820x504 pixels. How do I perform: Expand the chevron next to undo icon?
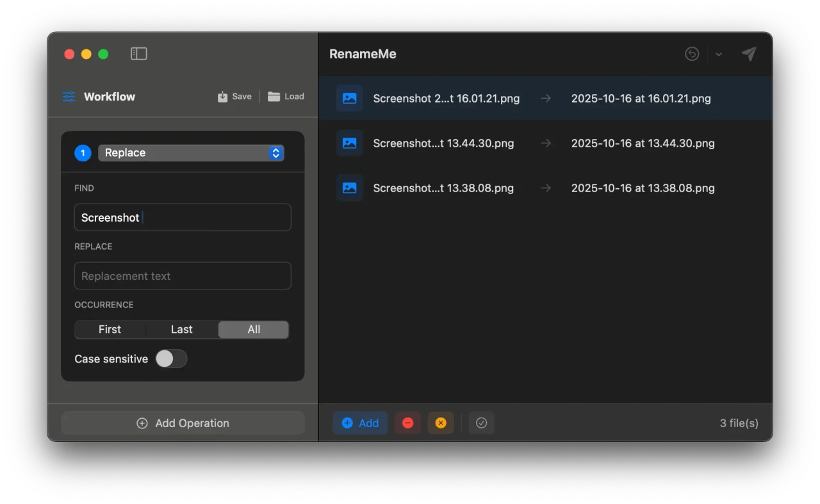719,54
